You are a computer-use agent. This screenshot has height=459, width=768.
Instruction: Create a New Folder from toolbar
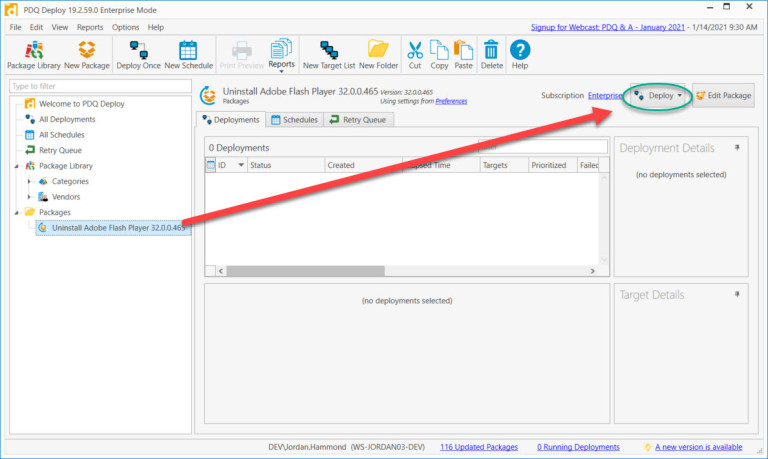378,55
